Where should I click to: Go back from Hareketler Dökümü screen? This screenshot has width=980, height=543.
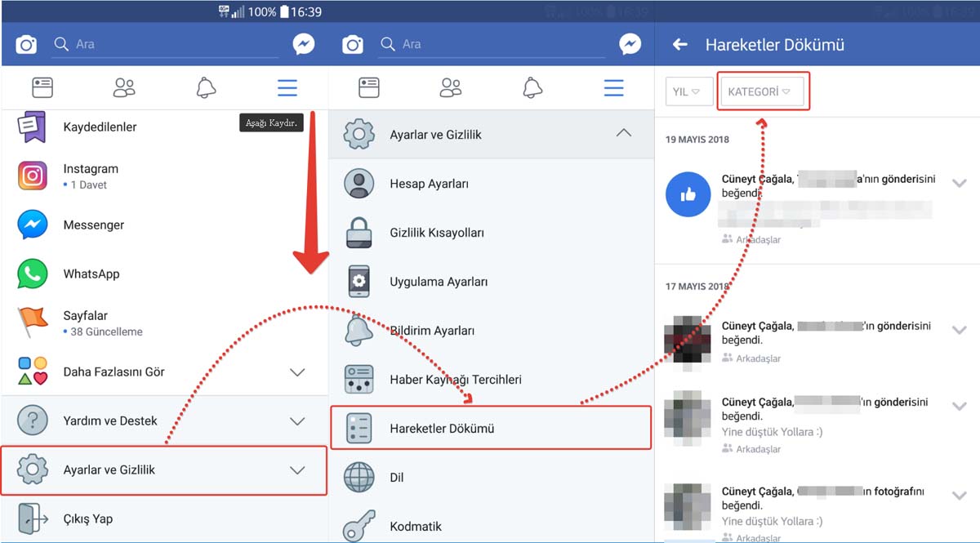(679, 45)
